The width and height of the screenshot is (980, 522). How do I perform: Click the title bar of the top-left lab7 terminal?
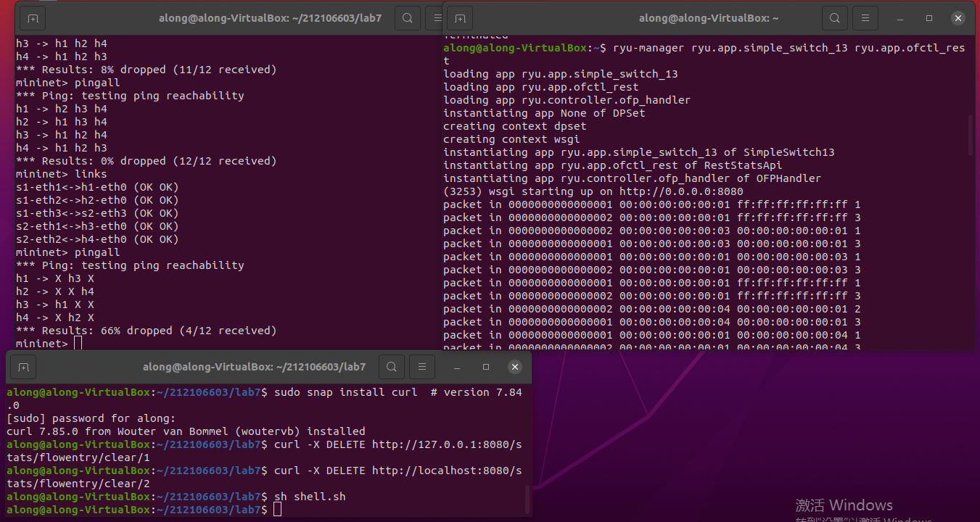tap(270, 18)
